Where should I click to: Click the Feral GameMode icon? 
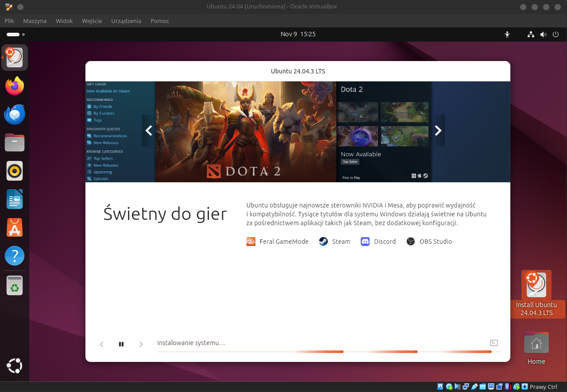point(251,242)
